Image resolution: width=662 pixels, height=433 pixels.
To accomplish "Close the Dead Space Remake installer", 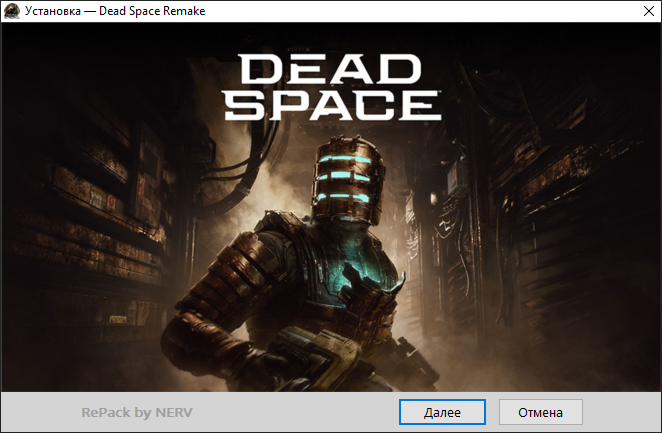I will [639, 12].
